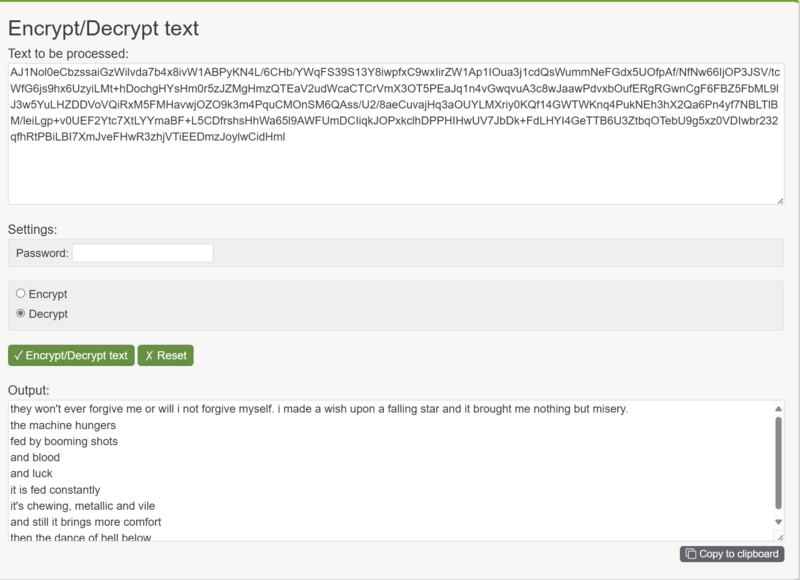Click Copy to clipboard button

click(732, 554)
